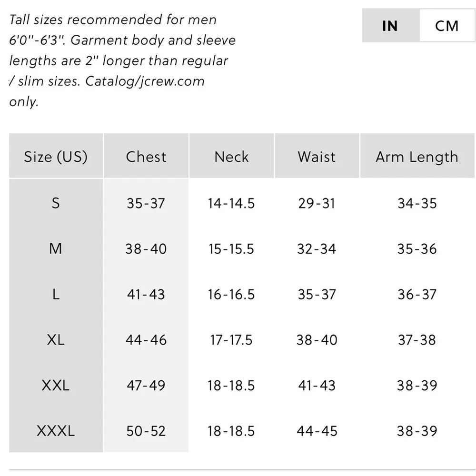
Task: Select neck value 16-16.5 for large
Action: coord(231,294)
